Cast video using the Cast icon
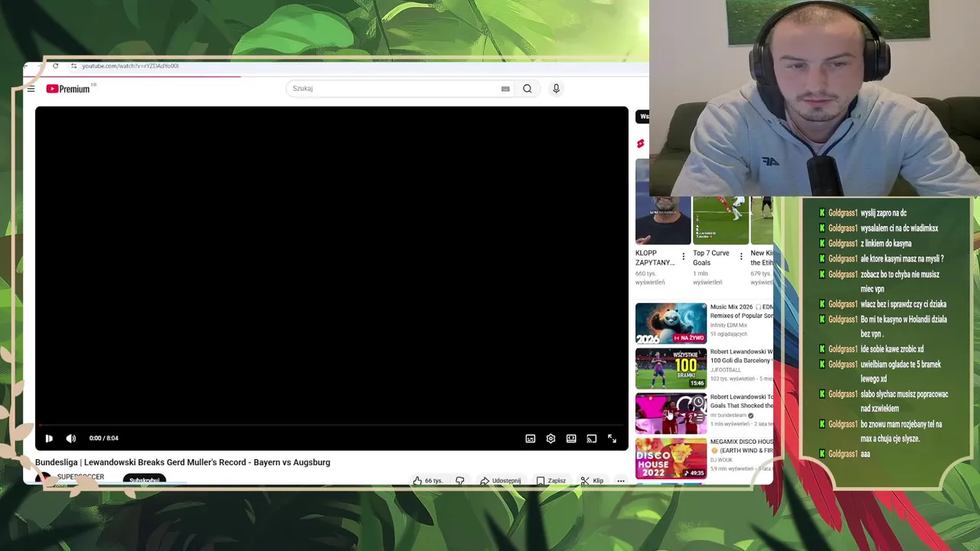The height and width of the screenshot is (551, 980). tap(591, 439)
